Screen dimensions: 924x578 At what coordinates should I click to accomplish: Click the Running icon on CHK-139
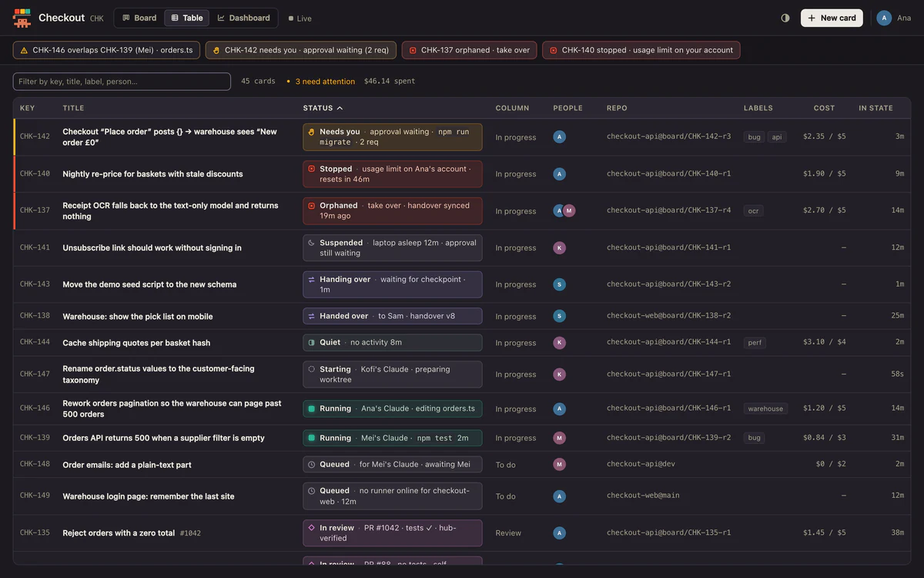pos(312,438)
